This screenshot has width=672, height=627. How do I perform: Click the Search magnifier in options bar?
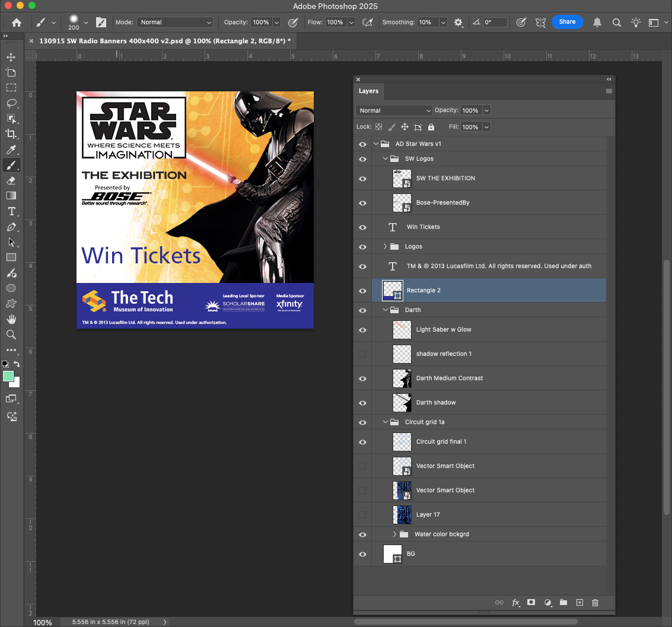(x=616, y=23)
